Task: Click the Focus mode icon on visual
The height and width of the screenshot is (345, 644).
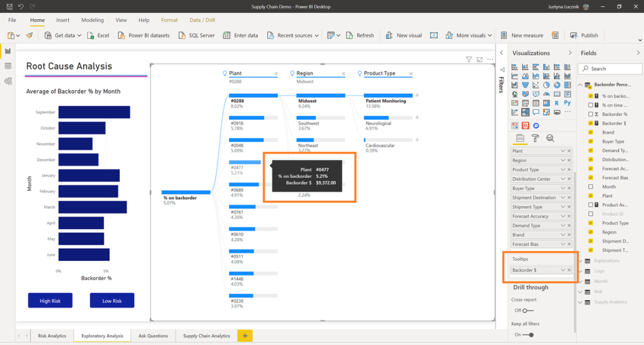Action: coord(479,60)
